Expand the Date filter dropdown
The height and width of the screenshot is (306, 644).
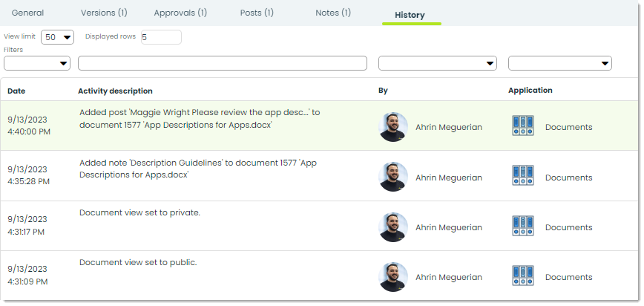pos(37,63)
